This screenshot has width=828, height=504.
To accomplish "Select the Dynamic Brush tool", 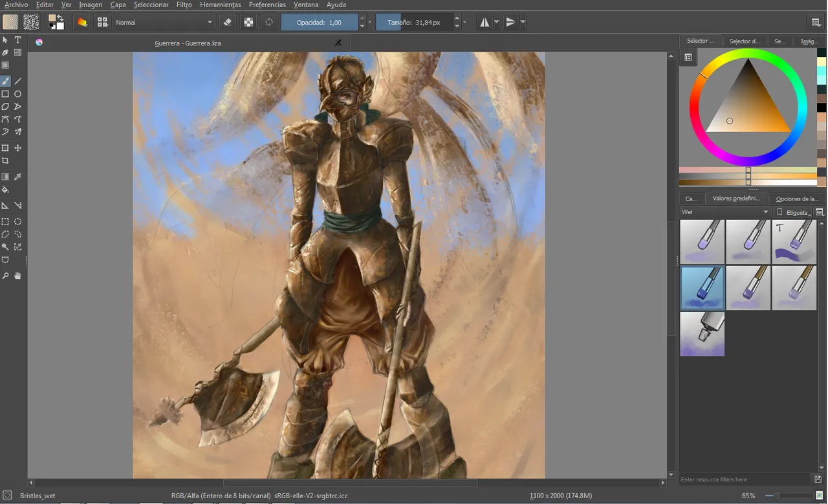I will click(5, 132).
